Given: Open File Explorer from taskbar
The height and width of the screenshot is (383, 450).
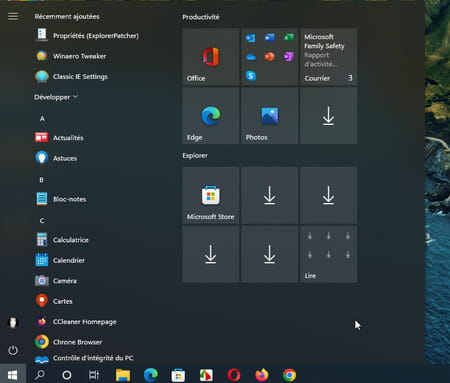Looking at the screenshot, I should (x=123, y=375).
